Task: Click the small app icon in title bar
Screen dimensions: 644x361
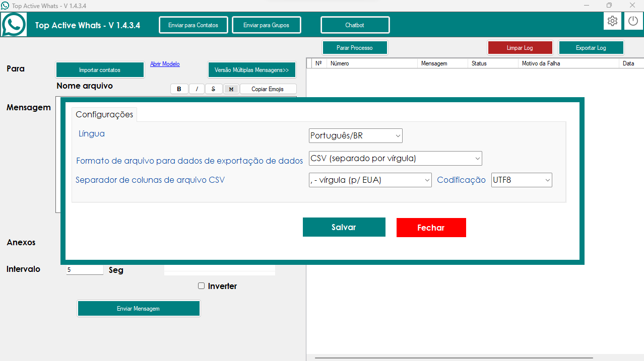Action: click(x=5, y=6)
